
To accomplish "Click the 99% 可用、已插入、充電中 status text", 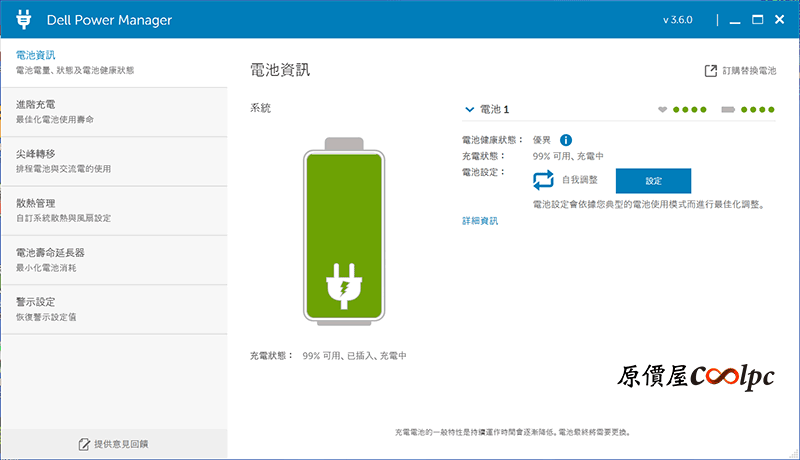I will [354, 355].
